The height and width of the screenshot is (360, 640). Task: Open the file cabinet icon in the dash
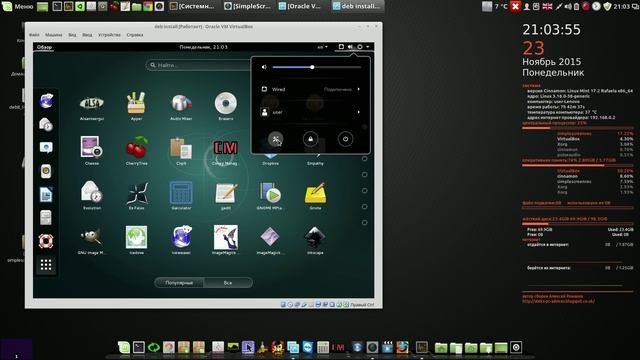(x=46, y=218)
